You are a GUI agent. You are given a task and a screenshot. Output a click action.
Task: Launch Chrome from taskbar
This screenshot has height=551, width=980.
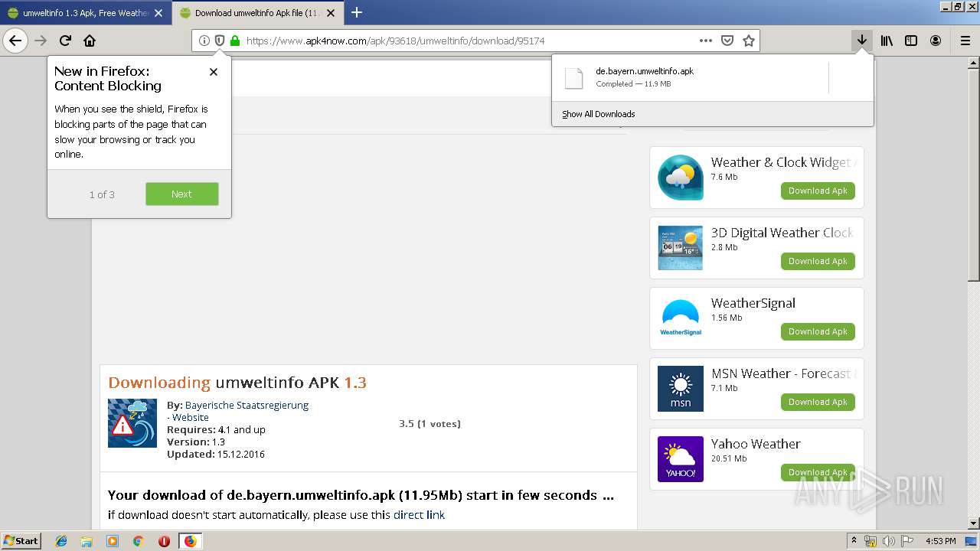tap(138, 541)
